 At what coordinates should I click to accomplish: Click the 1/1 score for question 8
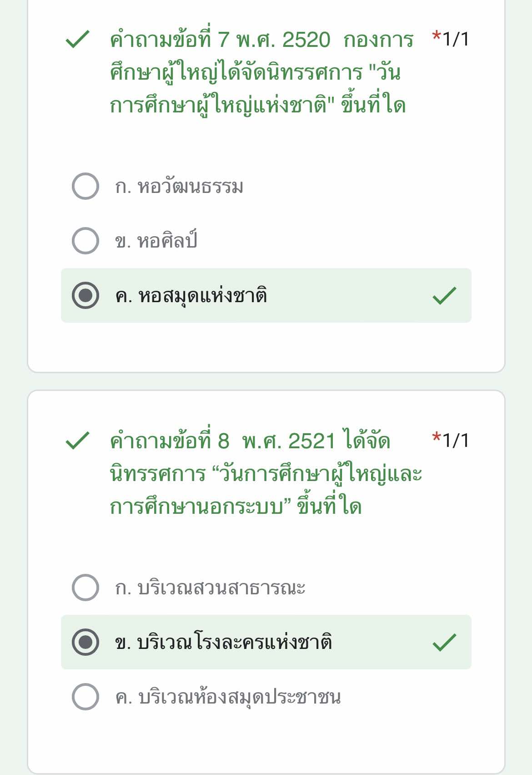pyautogui.click(x=456, y=441)
